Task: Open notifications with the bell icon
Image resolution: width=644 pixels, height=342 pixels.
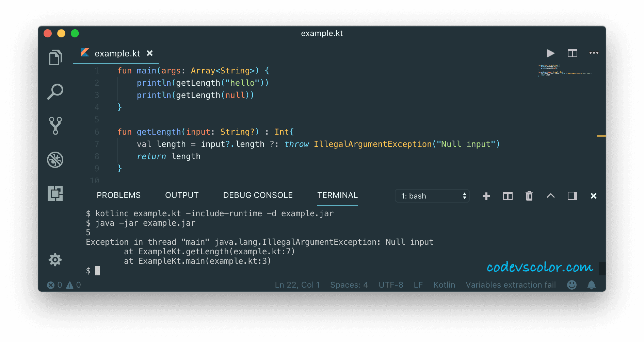Action: pyautogui.click(x=592, y=285)
